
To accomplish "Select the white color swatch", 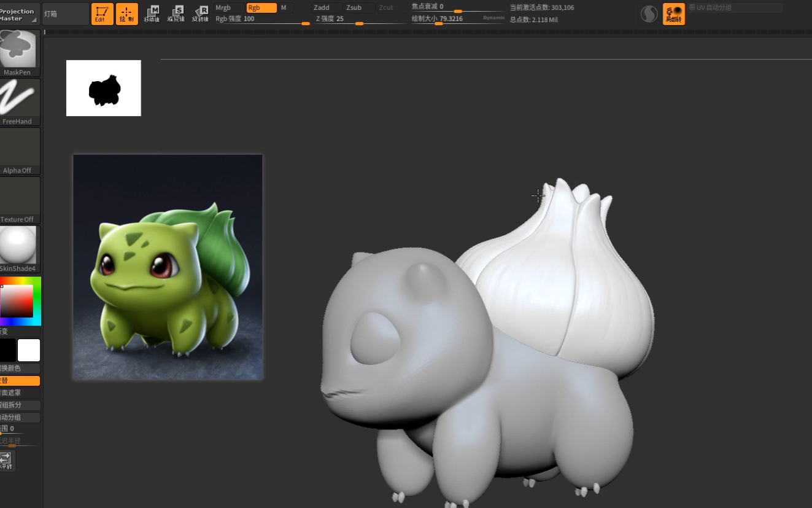I will [x=29, y=350].
